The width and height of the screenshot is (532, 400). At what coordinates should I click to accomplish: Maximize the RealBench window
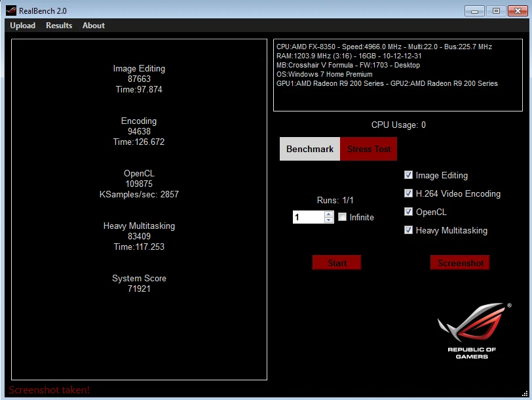tap(496, 11)
